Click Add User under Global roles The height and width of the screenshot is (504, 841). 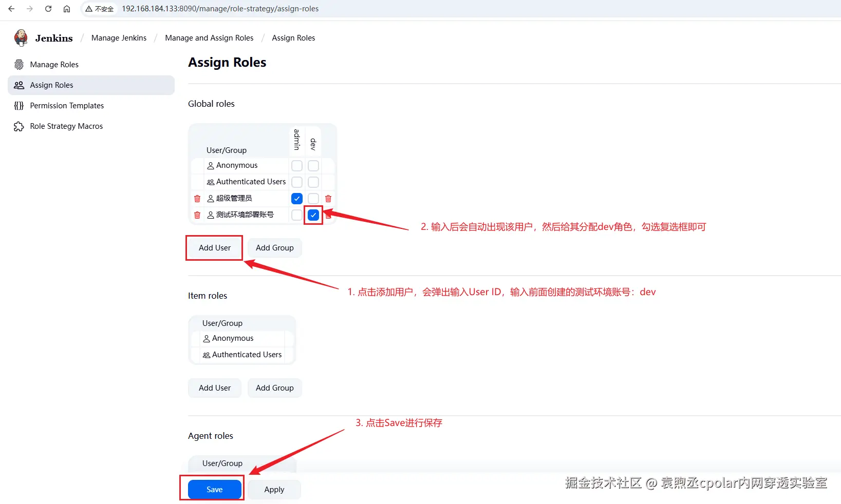point(215,248)
